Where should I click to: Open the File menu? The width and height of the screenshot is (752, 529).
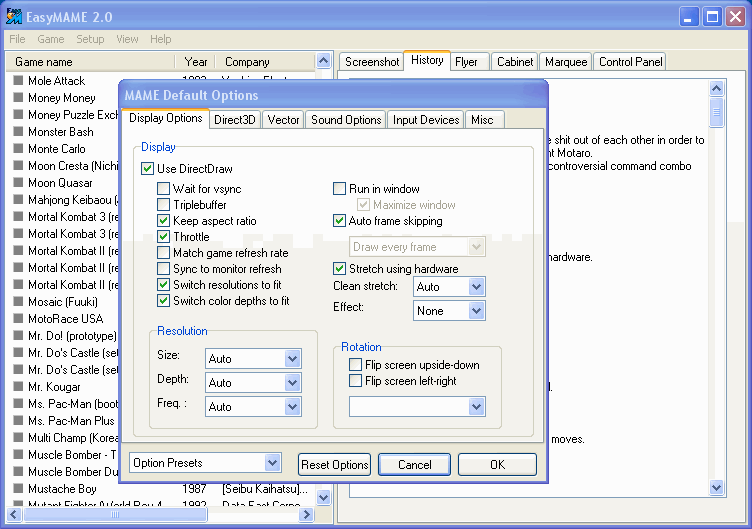[x=17, y=39]
